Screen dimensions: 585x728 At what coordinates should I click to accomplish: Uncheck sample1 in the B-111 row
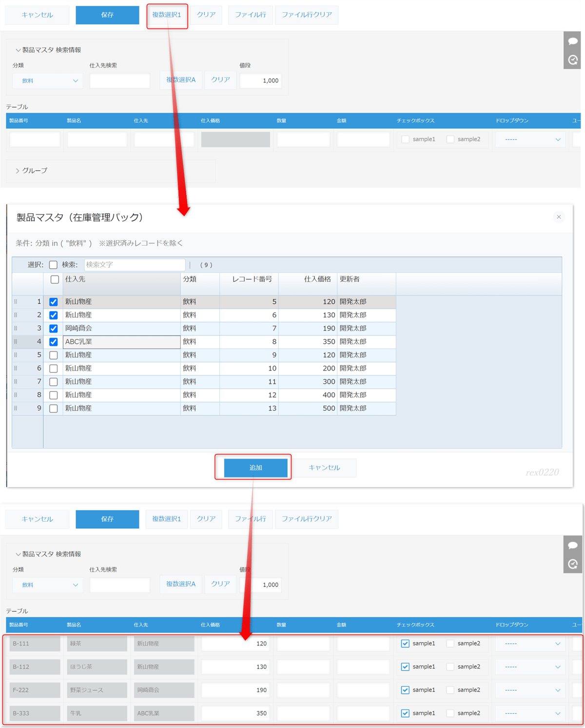tap(405, 644)
